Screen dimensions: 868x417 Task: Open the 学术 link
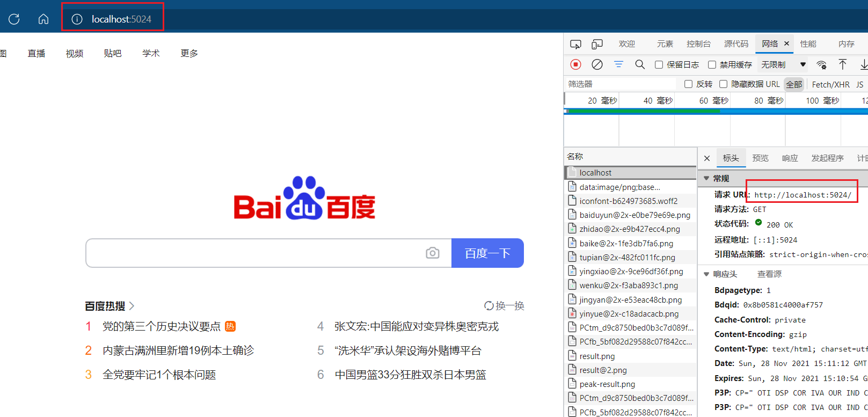point(151,53)
